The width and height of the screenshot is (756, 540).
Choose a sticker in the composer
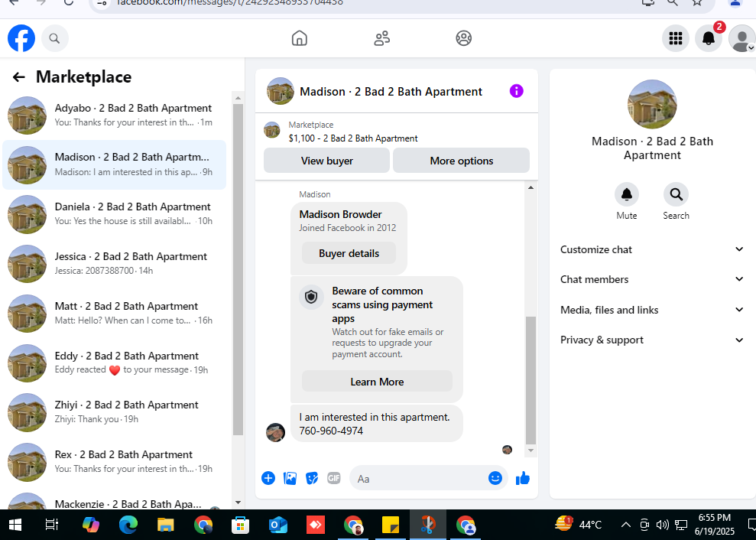pos(312,478)
